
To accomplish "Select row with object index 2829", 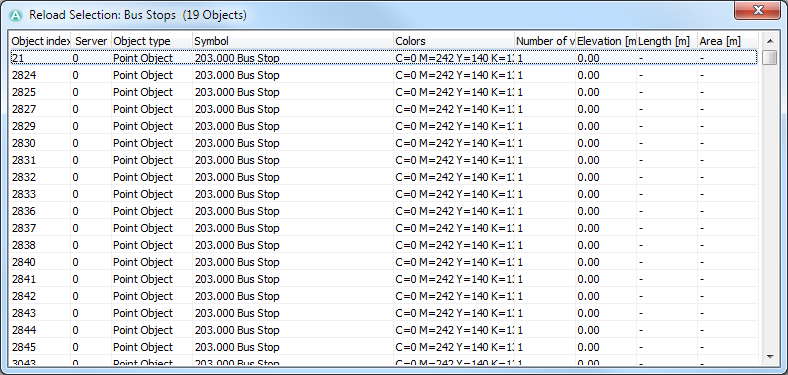I will click(383, 126).
